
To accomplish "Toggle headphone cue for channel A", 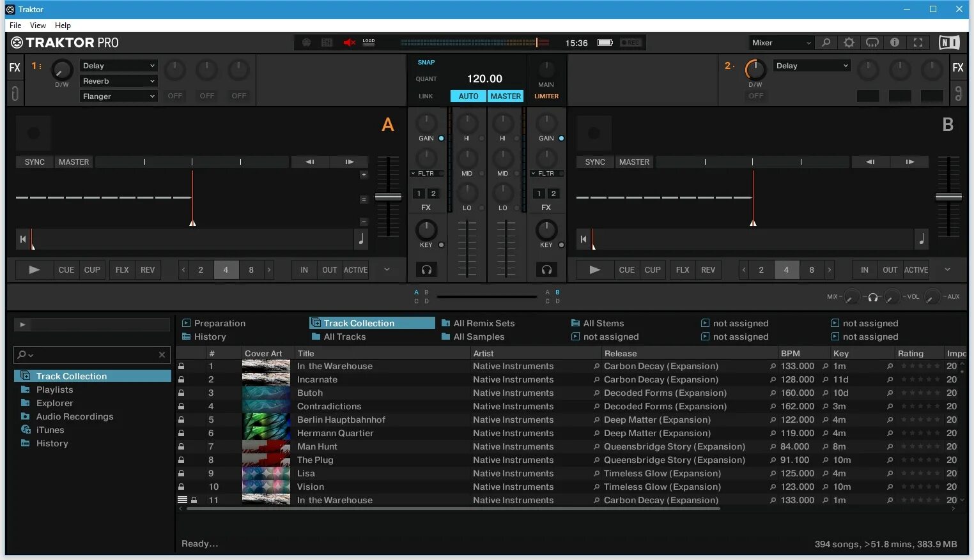I will tap(426, 269).
